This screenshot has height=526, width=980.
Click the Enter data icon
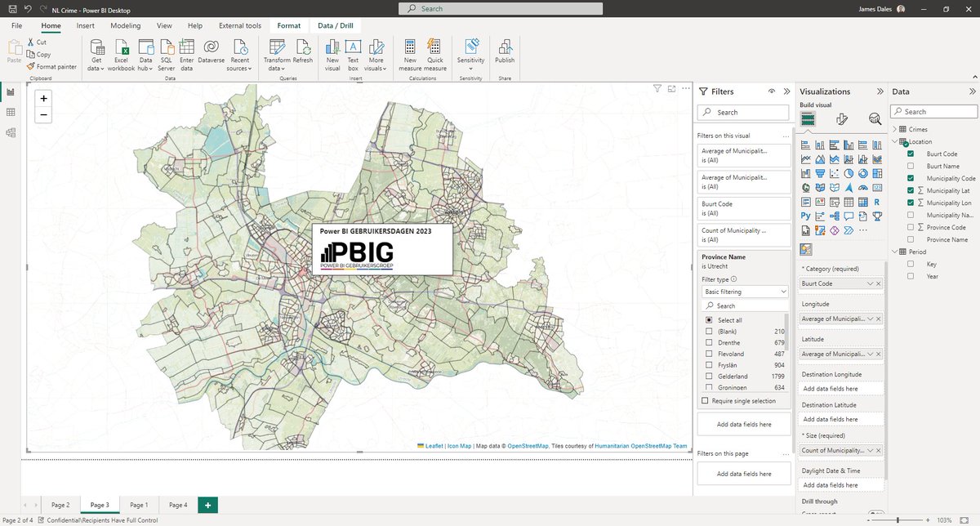point(186,47)
